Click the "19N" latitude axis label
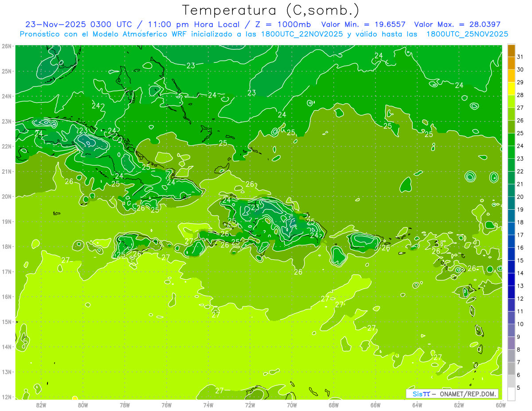The width and height of the screenshot is (532, 411). click(x=7, y=221)
